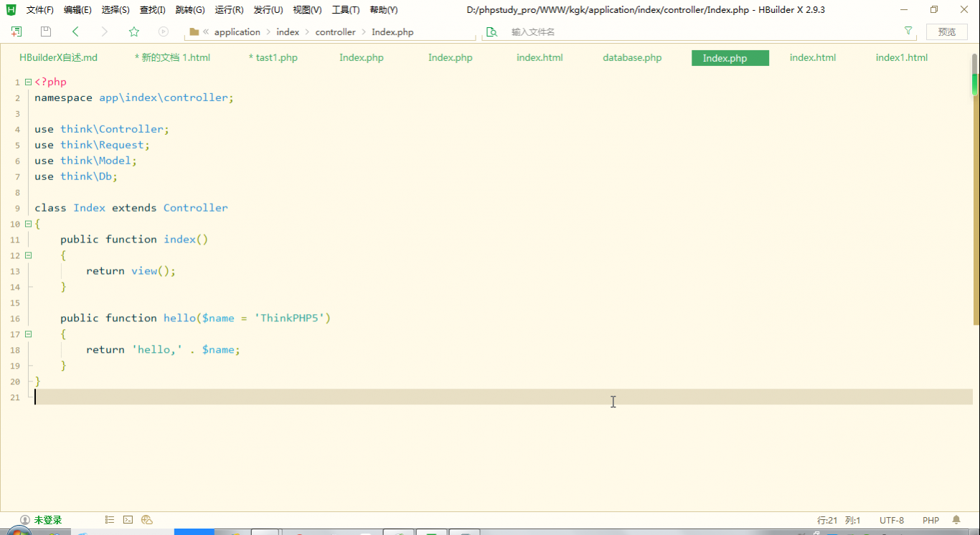The image size is (980, 535).
Task: Collapse the class body fold on line 10
Action: 28,224
